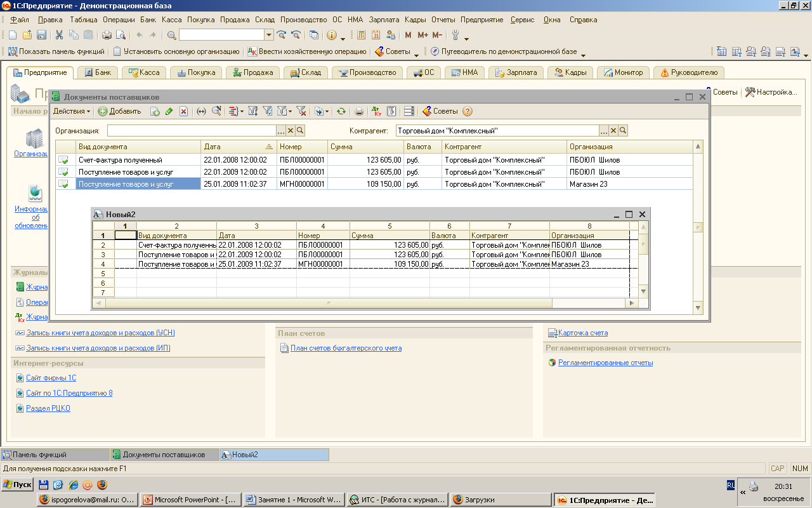Open the Производство menu in the menu bar

tap(303, 20)
